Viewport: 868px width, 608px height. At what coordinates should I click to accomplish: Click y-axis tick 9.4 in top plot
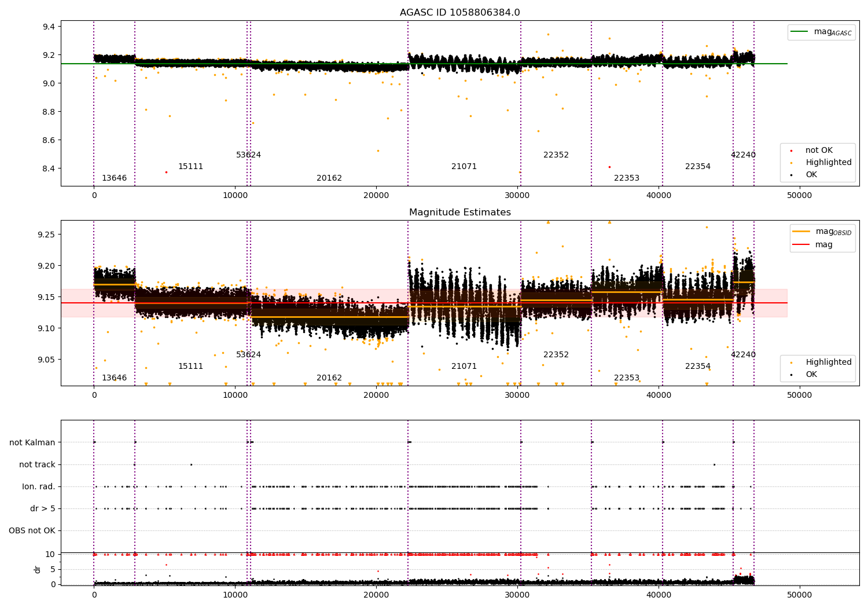click(49, 27)
